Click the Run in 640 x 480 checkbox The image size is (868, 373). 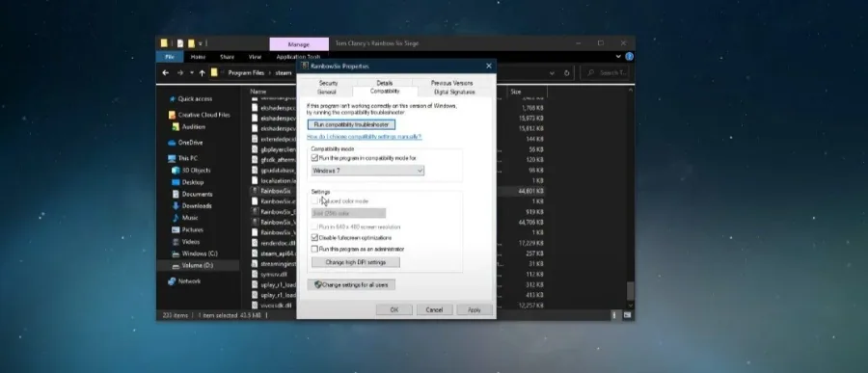(314, 226)
